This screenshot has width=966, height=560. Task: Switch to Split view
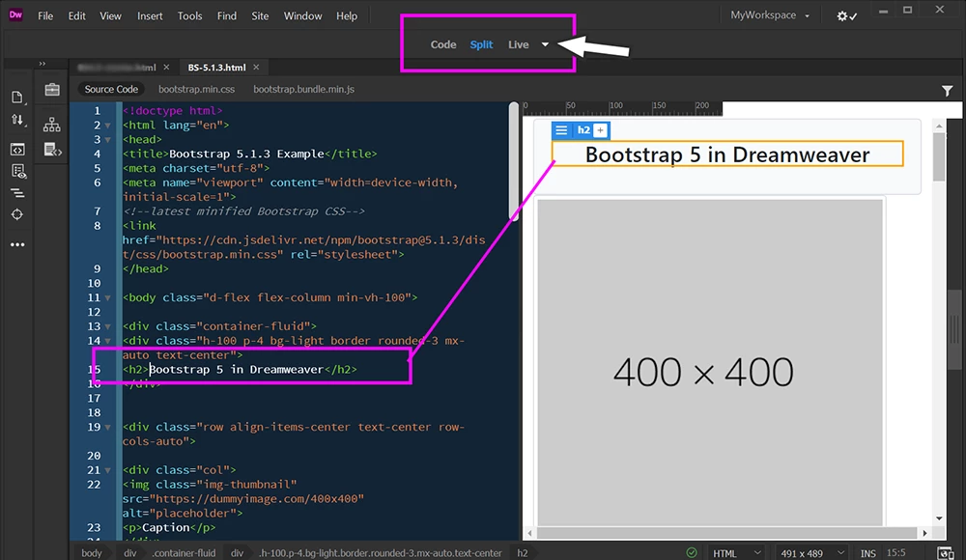tap(481, 44)
